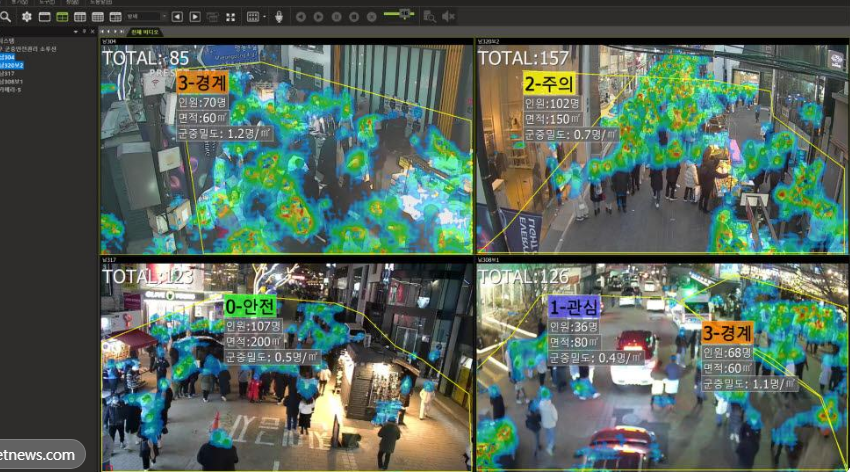
Task: Select the 308 tree item
Action: tap(11, 81)
